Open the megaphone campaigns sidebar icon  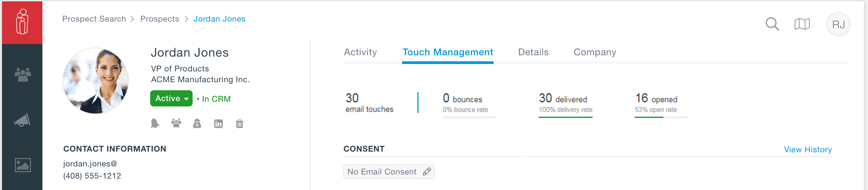23,120
